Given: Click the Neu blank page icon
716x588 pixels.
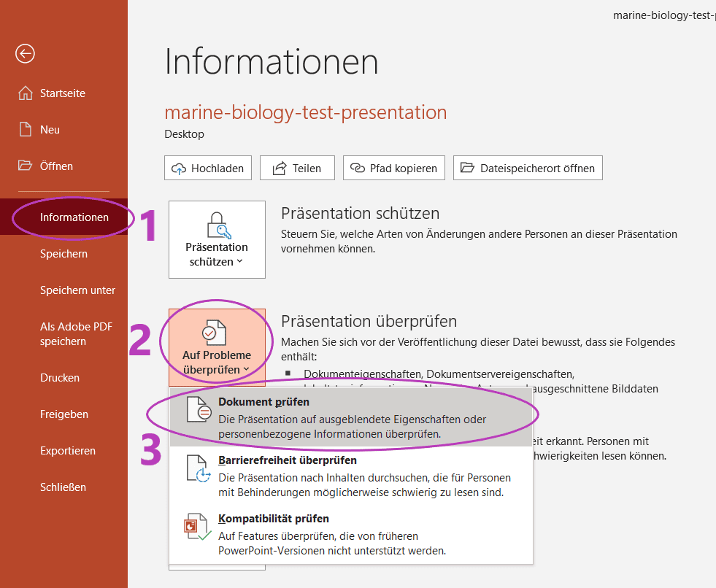Looking at the screenshot, I should pos(26,129).
